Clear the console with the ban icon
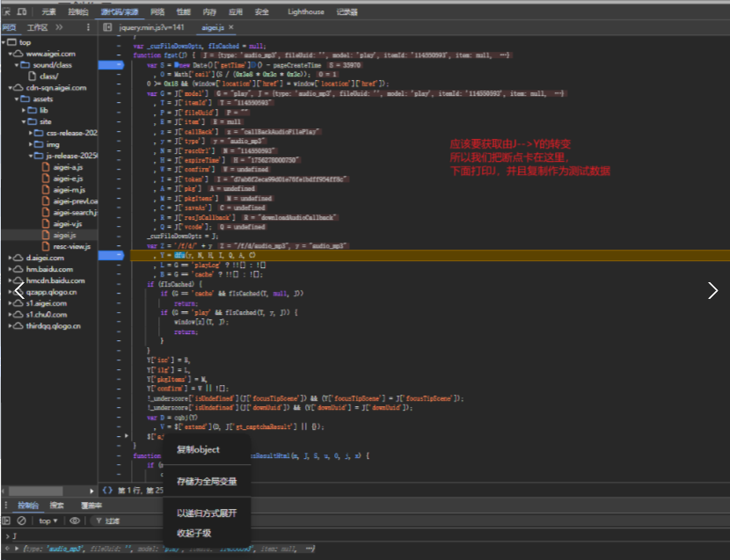This screenshot has width=730, height=560. point(21,520)
